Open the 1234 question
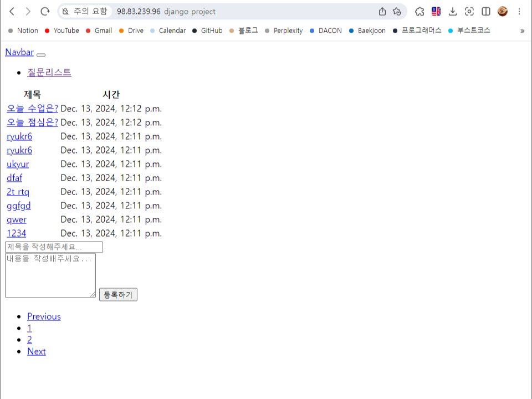The image size is (532, 399). [16, 233]
